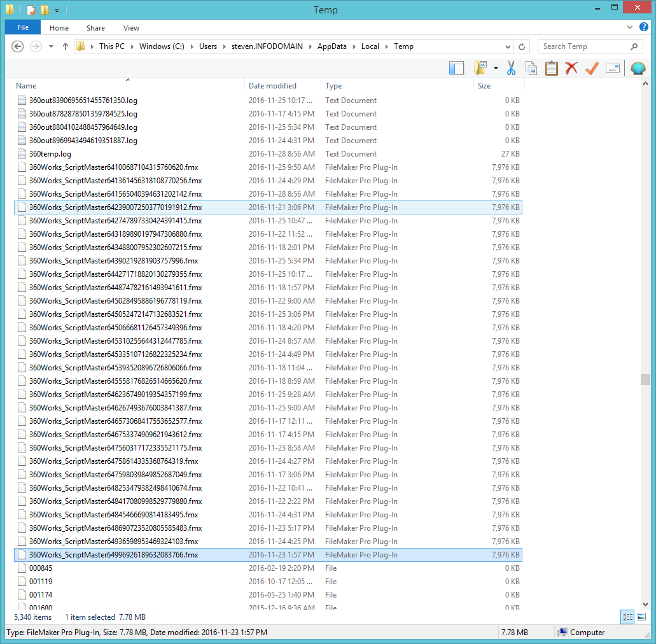Select file 360Works_ScriptMaster6410068710431576 0620.fmx
Image resolution: width=656 pixels, height=644 pixels.
114,167
